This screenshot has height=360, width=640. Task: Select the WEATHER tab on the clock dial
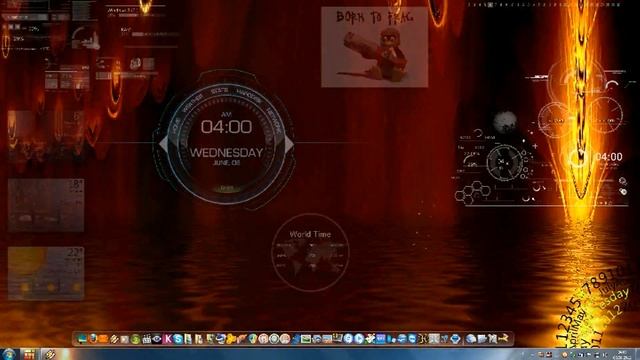193,102
